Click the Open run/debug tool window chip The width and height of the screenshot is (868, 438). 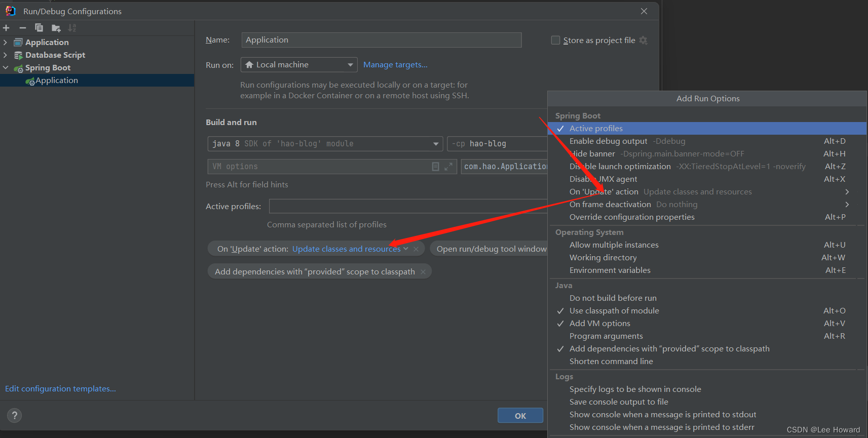click(489, 249)
